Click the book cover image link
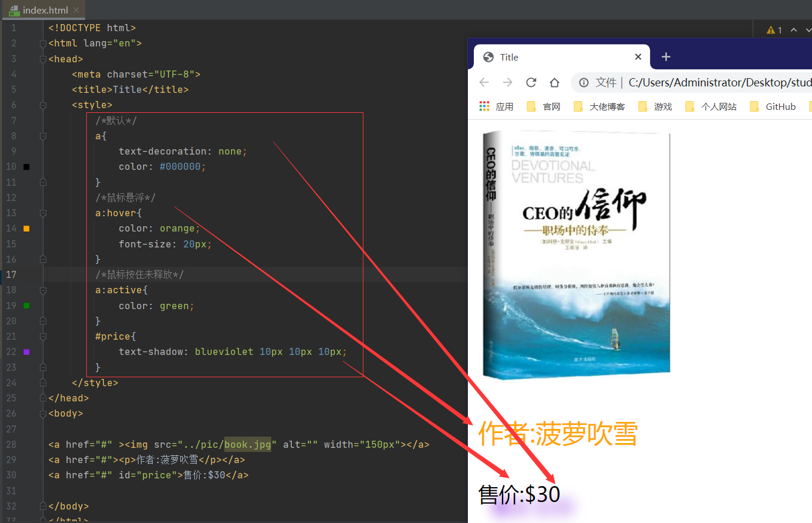 coord(576,255)
